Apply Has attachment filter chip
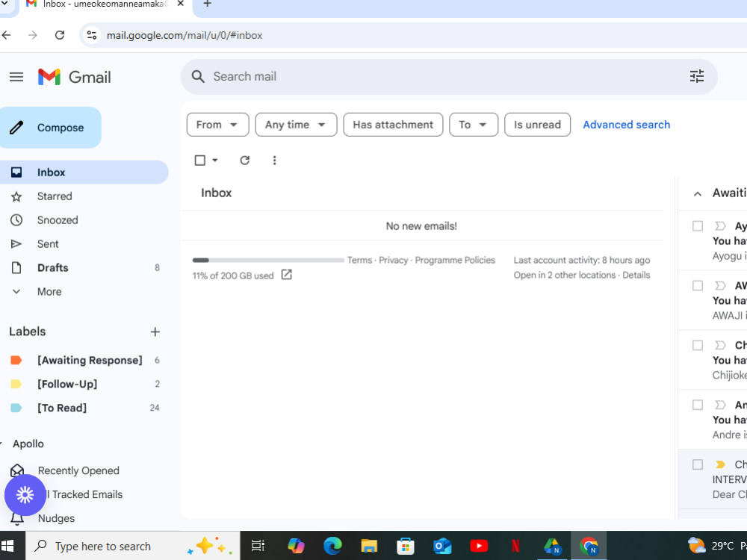 pos(393,125)
